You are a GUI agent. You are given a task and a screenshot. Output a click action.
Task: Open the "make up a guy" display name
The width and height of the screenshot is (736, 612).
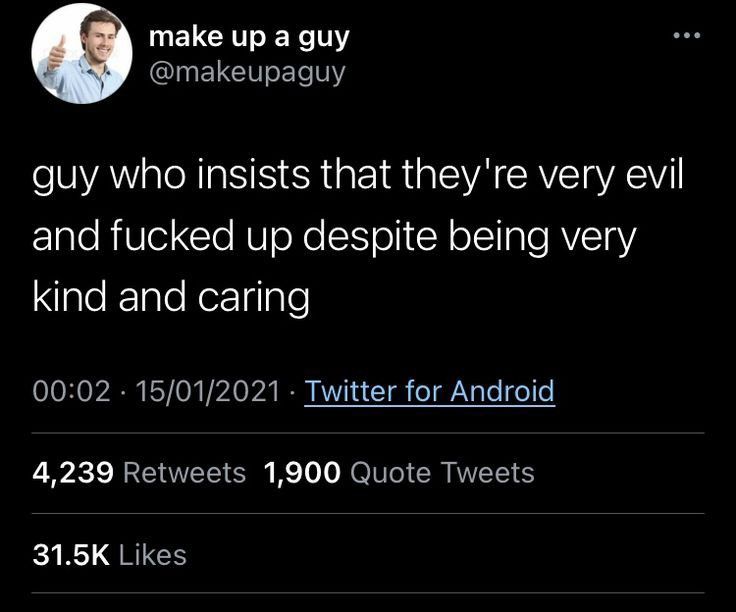coord(248,37)
